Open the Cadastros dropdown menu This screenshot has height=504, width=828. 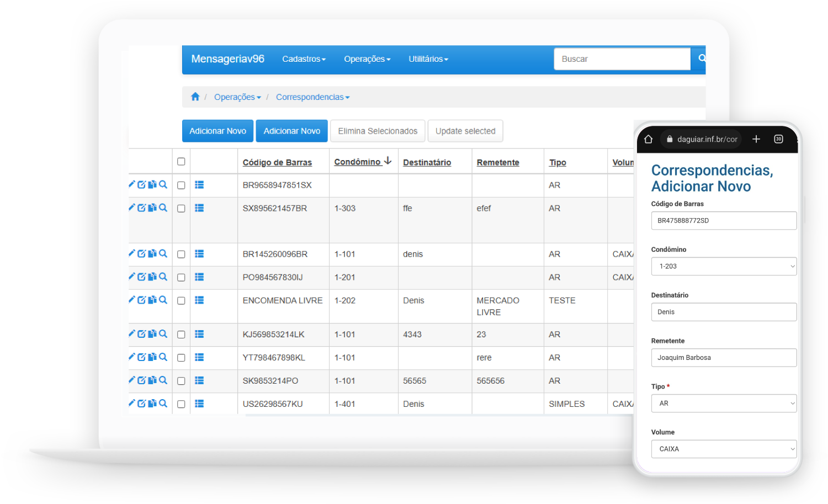[304, 59]
